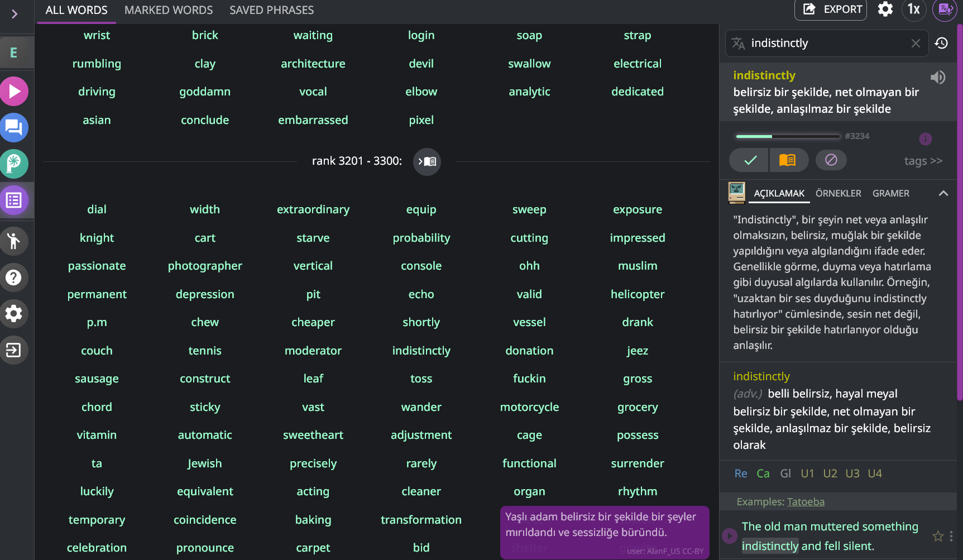Viewport: 963px width, 560px height.
Task: Ignore the word using the crossed-circle button
Action: click(831, 160)
